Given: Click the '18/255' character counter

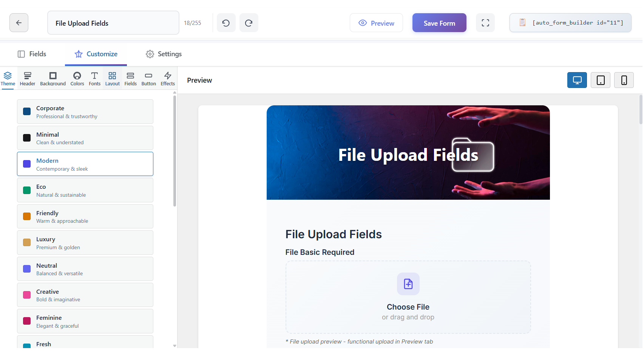Looking at the screenshot, I should click(192, 23).
